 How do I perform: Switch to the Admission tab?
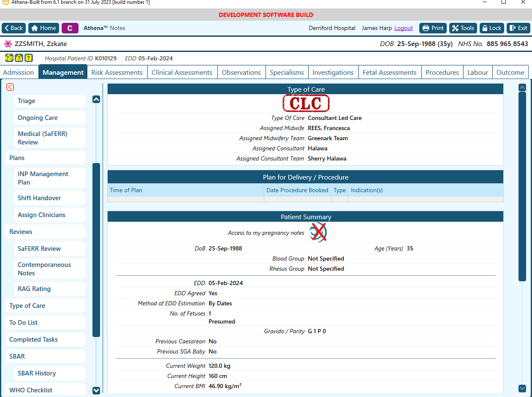(19, 72)
